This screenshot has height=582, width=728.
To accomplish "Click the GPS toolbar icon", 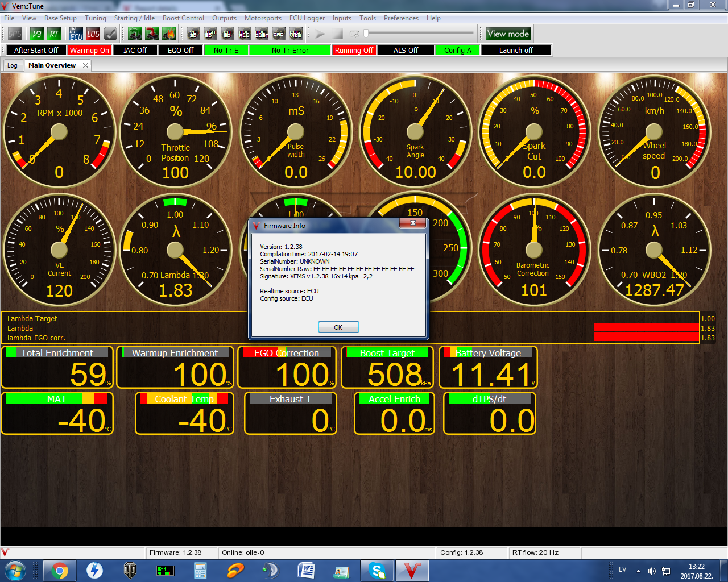I will click(x=15, y=34).
